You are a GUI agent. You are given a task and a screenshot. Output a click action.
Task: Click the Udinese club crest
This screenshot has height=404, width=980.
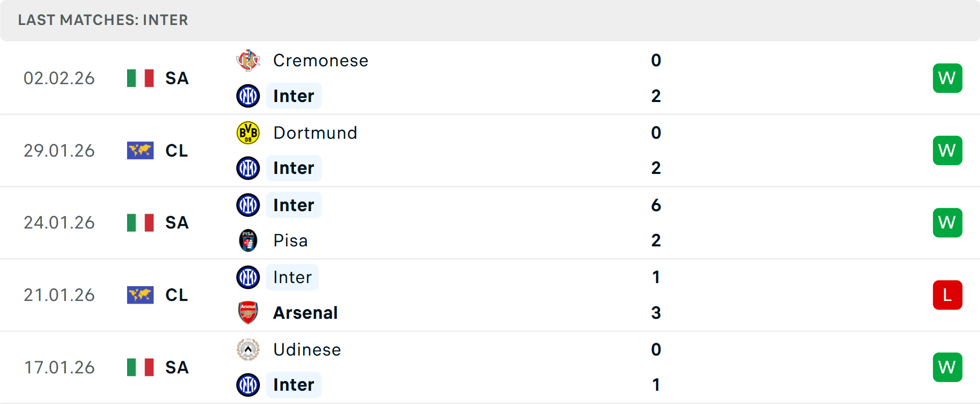(248, 349)
